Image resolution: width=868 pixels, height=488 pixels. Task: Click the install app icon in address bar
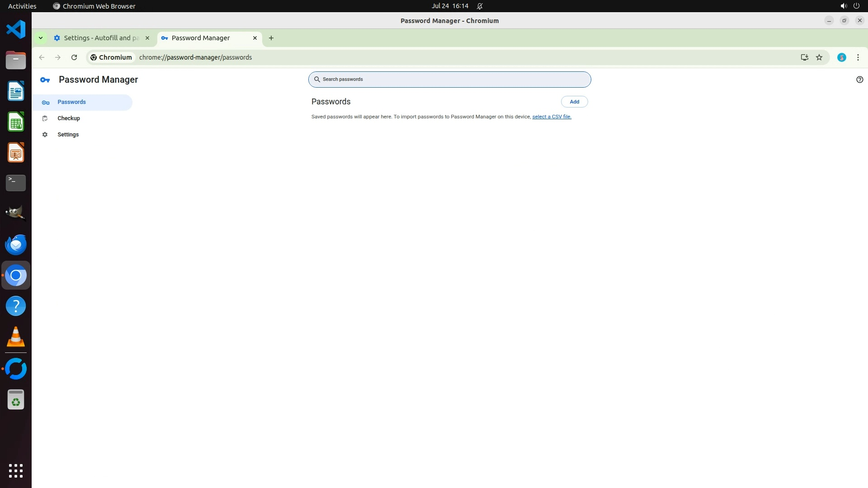pyautogui.click(x=804, y=57)
